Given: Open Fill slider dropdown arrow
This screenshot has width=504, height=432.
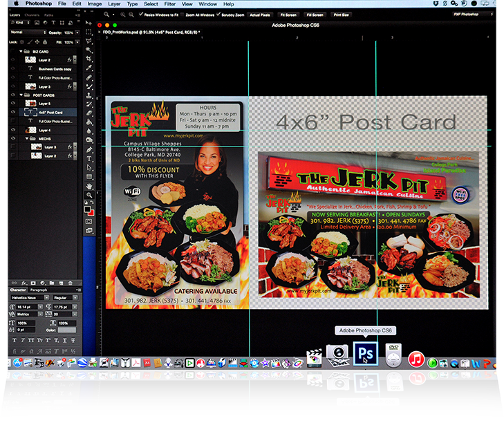Looking at the screenshot, I should (77, 42).
